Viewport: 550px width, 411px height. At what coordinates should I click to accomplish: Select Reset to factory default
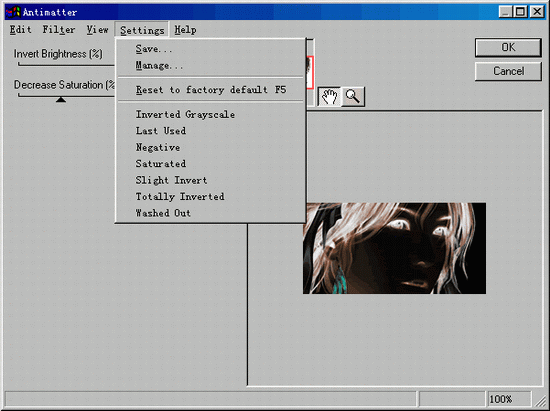pyautogui.click(x=210, y=90)
